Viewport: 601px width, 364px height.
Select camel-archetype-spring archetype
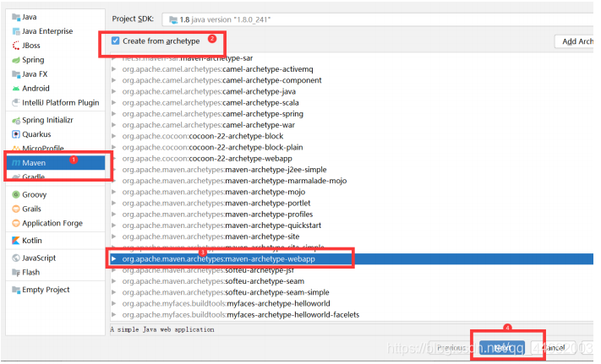(x=213, y=114)
